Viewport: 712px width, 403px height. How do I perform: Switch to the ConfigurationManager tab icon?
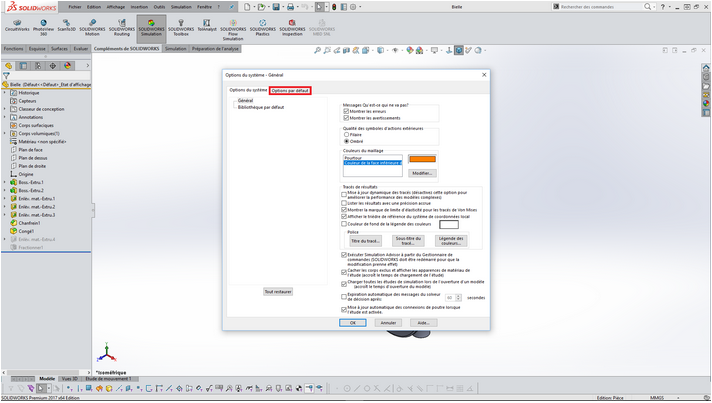(38, 66)
